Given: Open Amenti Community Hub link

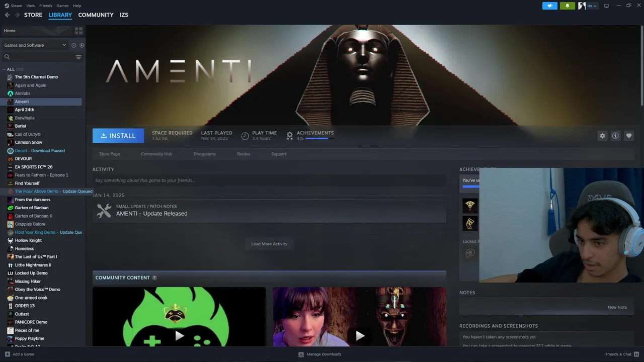Looking at the screenshot, I should coord(156,154).
